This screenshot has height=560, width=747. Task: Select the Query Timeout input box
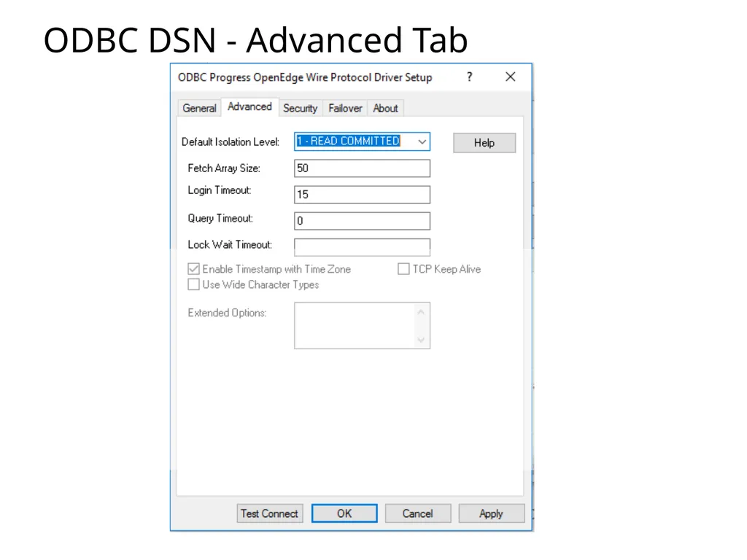(x=362, y=220)
